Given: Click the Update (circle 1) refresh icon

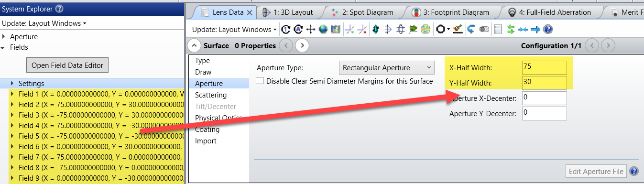Looking at the screenshot, I should pyautogui.click(x=286, y=30).
